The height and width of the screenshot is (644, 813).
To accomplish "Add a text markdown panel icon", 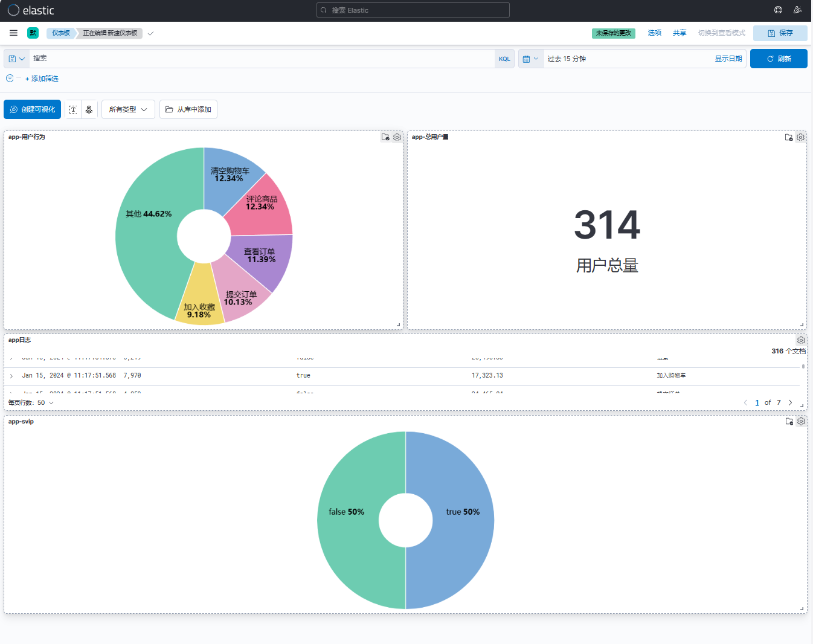I will tap(73, 109).
